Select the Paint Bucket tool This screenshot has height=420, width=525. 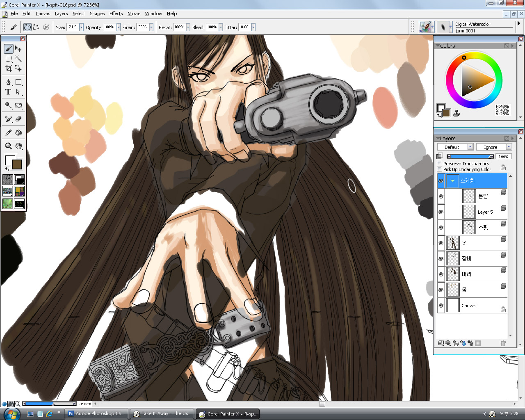(18, 132)
